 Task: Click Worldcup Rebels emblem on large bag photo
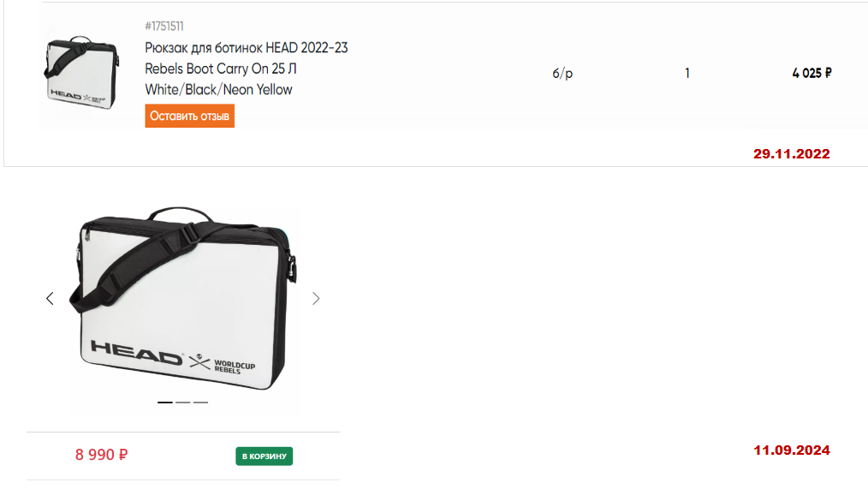223,364
